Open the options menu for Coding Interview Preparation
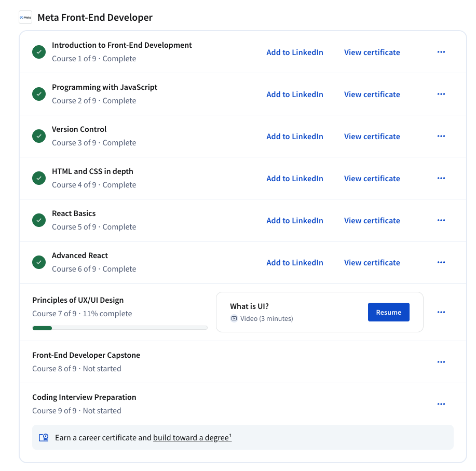Screen dimensions: 476x471 (x=441, y=404)
